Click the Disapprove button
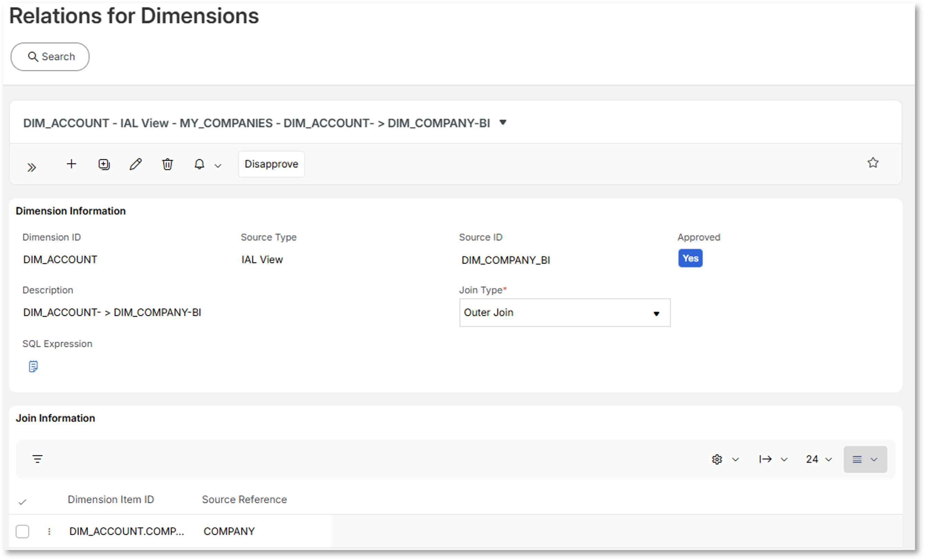 271,164
